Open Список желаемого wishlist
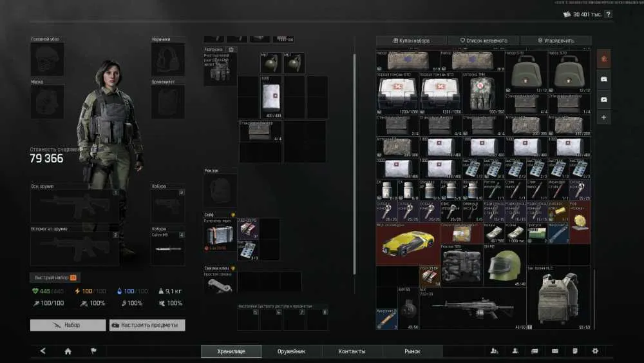This screenshot has width=644, height=363. pos(484,41)
